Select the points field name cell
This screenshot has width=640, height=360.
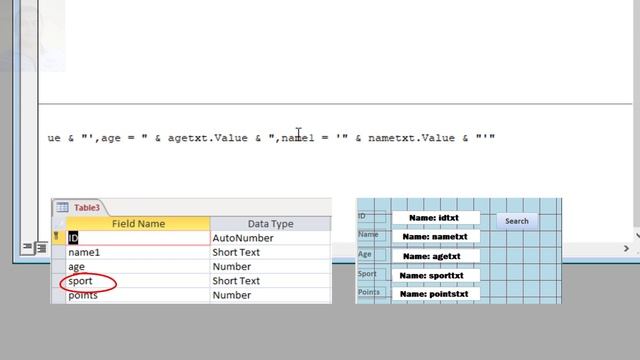pyautogui.click(x=138, y=296)
